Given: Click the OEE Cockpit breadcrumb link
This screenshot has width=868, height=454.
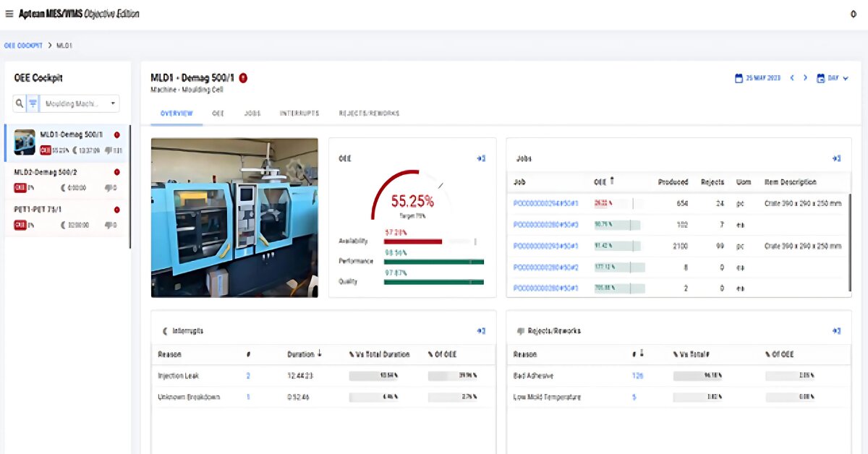Looking at the screenshot, I should click(23, 46).
